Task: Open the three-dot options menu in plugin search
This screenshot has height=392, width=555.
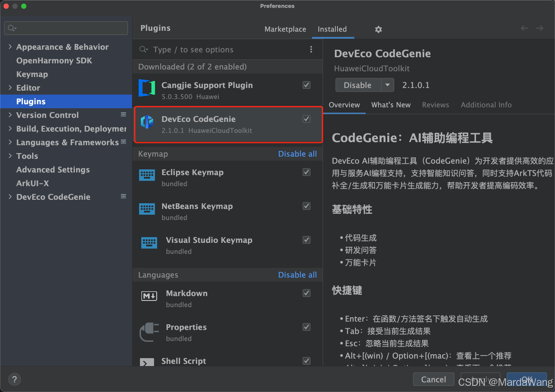Action: pyautogui.click(x=311, y=49)
